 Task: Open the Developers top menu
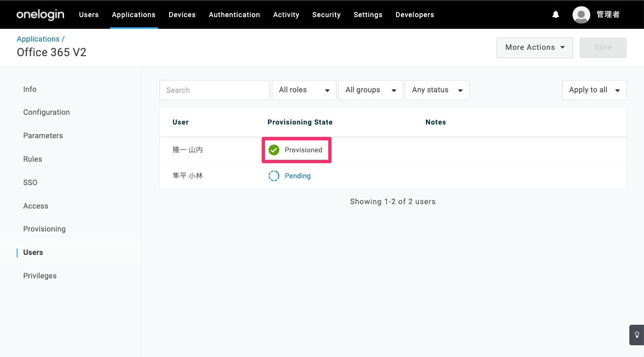(415, 15)
